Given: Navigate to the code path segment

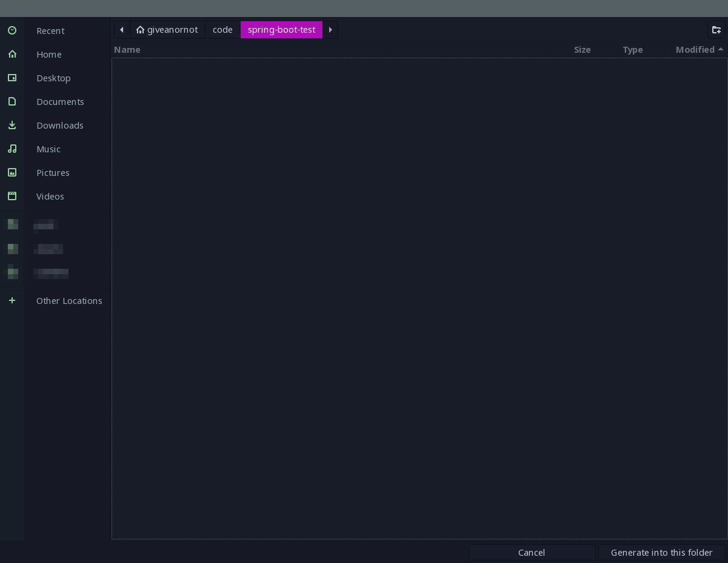Looking at the screenshot, I should [222, 30].
